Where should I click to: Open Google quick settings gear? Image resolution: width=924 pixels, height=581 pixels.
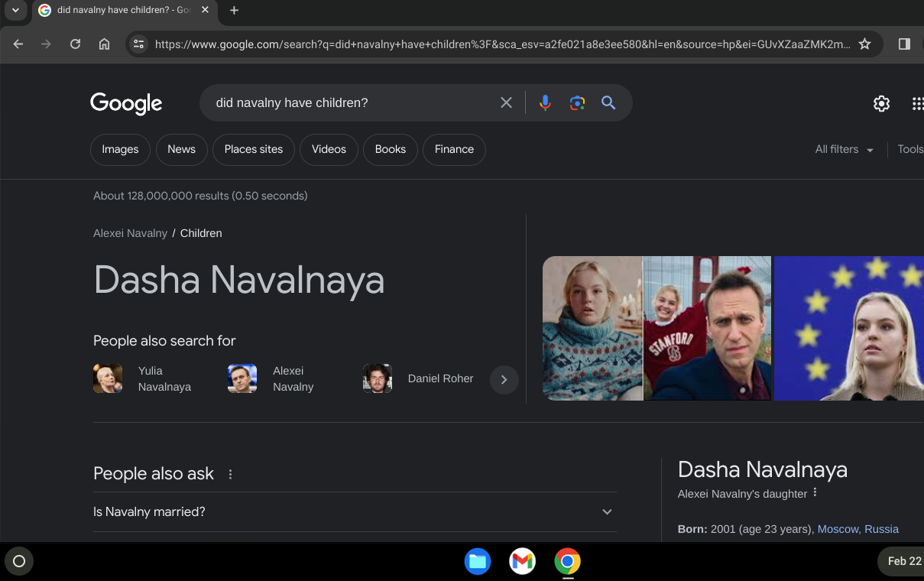881,103
